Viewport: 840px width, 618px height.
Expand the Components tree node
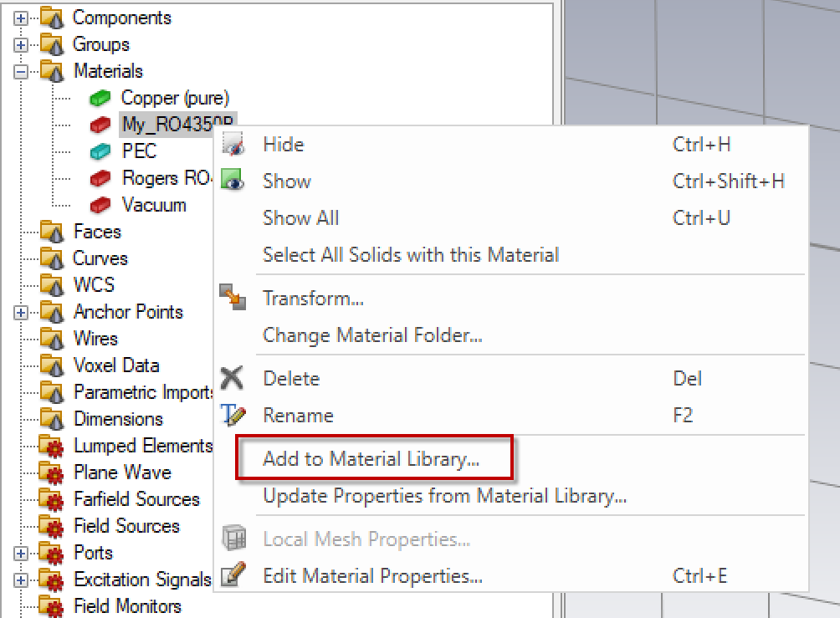point(21,18)
